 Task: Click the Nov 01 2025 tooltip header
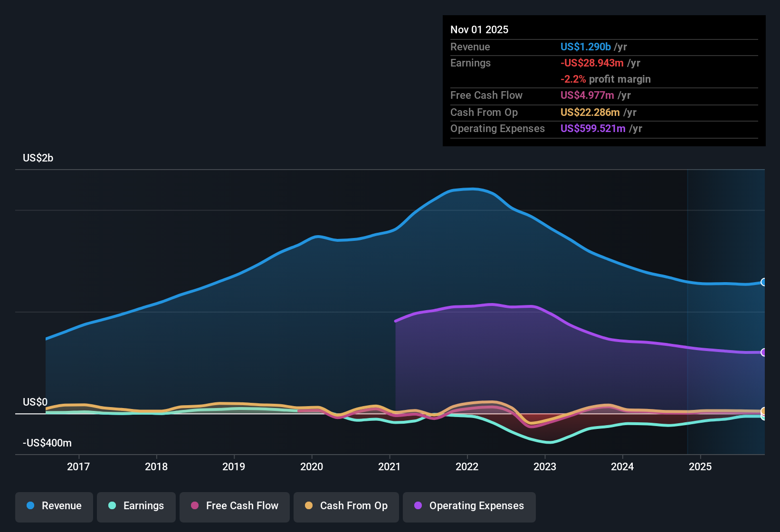[x=479, y=29]
